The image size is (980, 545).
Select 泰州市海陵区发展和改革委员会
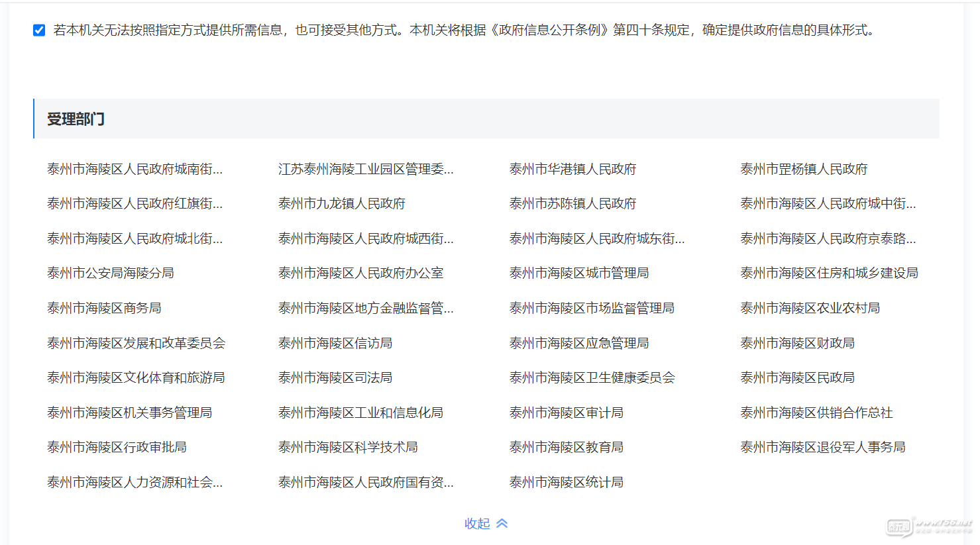tap(136, 344)
